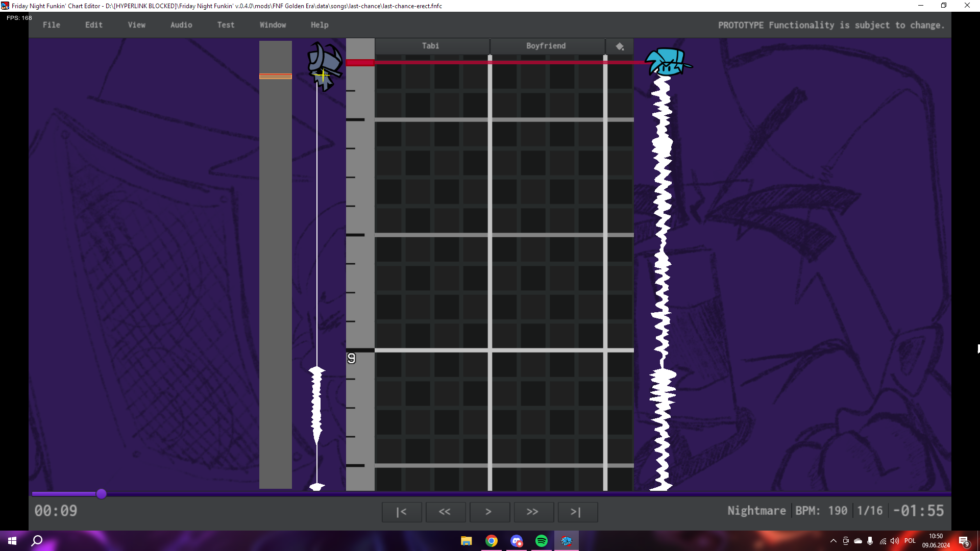Open the File menu
This screenshot has width=980, height=551.
(52, 25)
